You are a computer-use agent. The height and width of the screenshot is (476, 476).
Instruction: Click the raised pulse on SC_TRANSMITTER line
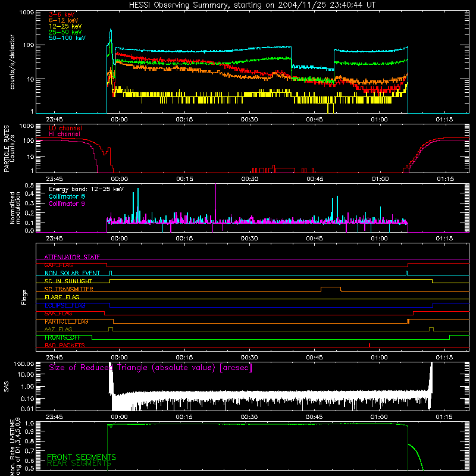click(x=331, y=289)
